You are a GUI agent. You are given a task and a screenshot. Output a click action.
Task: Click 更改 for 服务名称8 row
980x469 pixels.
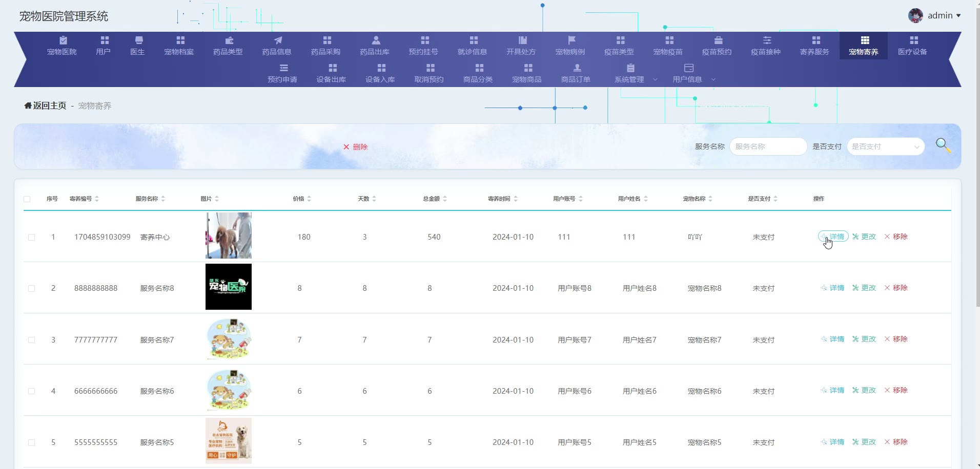(x=864, y=288)
